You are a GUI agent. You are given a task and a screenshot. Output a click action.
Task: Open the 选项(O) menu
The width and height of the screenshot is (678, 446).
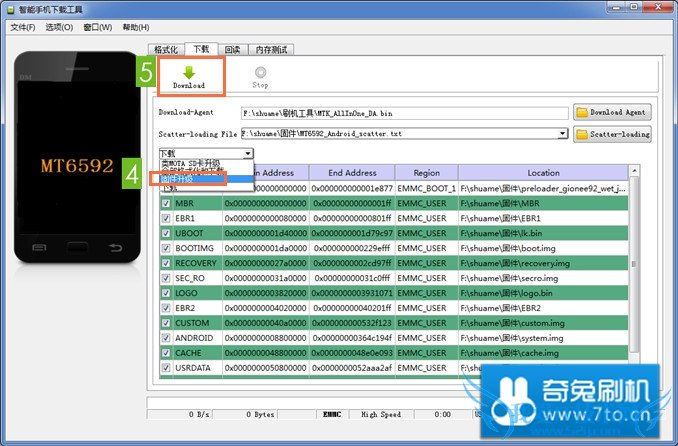pos(59,27)
